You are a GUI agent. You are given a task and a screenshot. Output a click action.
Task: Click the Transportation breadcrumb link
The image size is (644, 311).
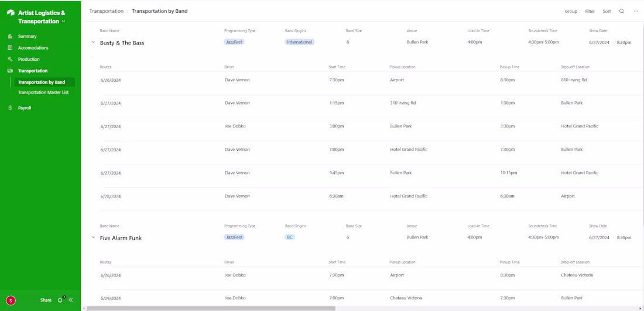click(106, 11)
